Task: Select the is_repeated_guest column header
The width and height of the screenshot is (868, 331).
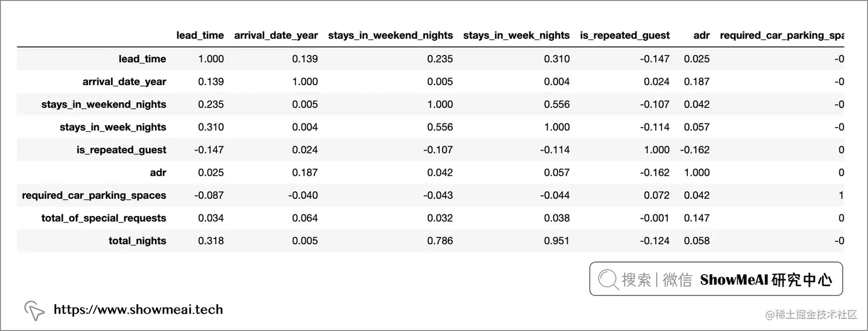Action: [x=625, y=35]
